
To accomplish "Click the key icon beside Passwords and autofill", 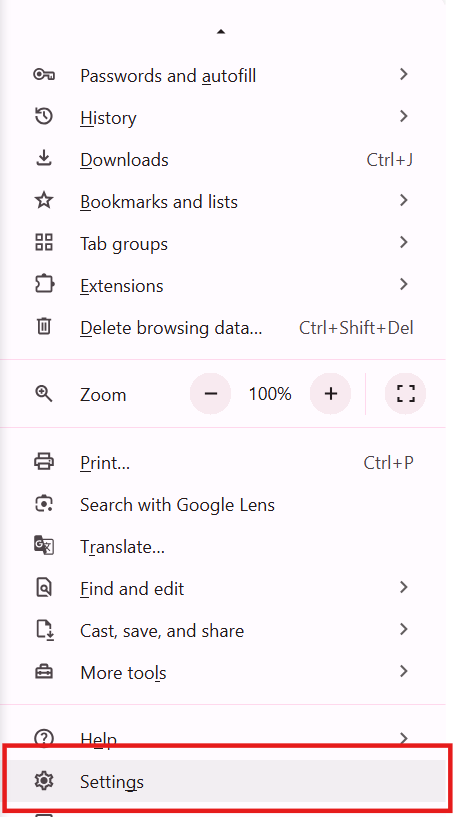I will (x=43, y=75).
